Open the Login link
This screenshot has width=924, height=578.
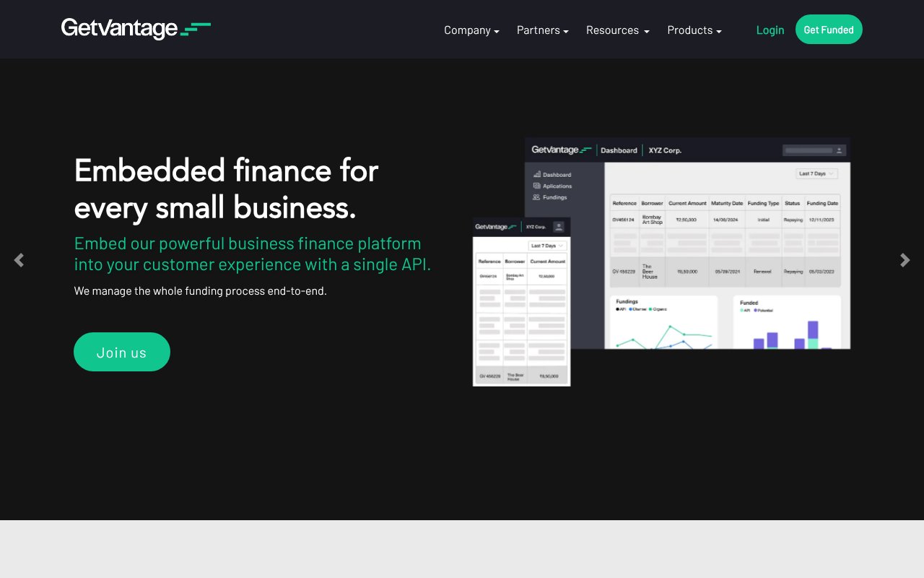[770, 30]
